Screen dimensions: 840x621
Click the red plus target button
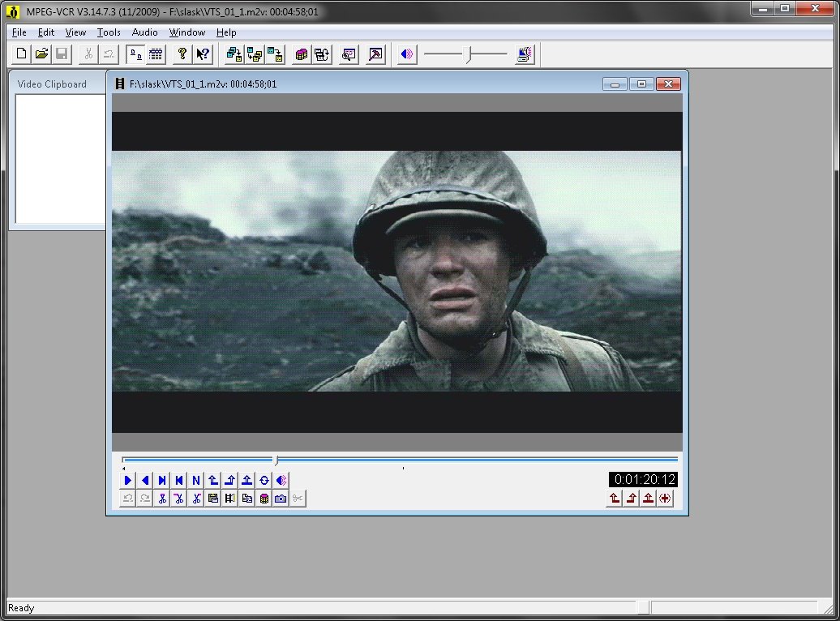pos(666,499)
